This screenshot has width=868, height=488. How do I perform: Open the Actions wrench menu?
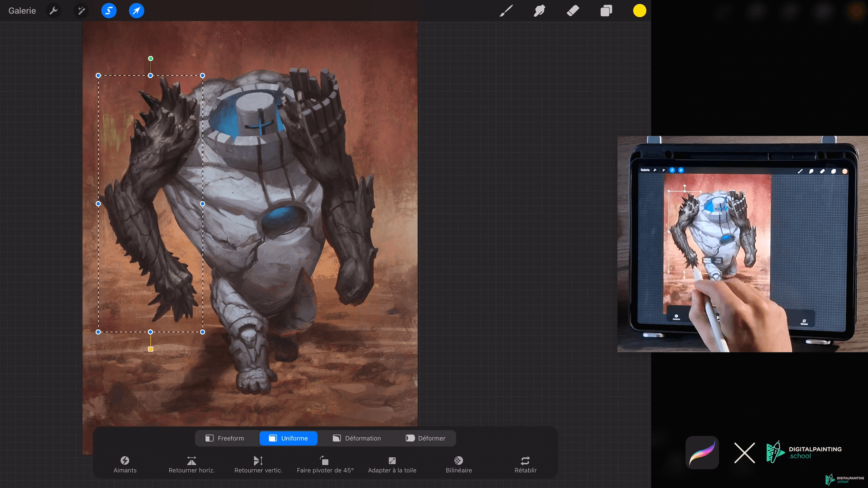(x=53, y=11)
